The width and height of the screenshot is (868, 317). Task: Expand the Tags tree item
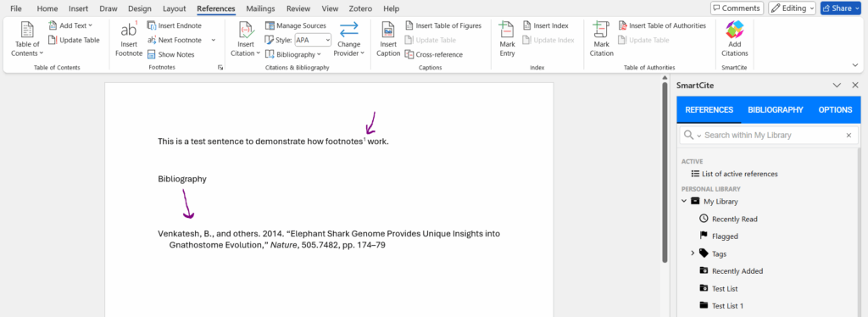[693, 253]
